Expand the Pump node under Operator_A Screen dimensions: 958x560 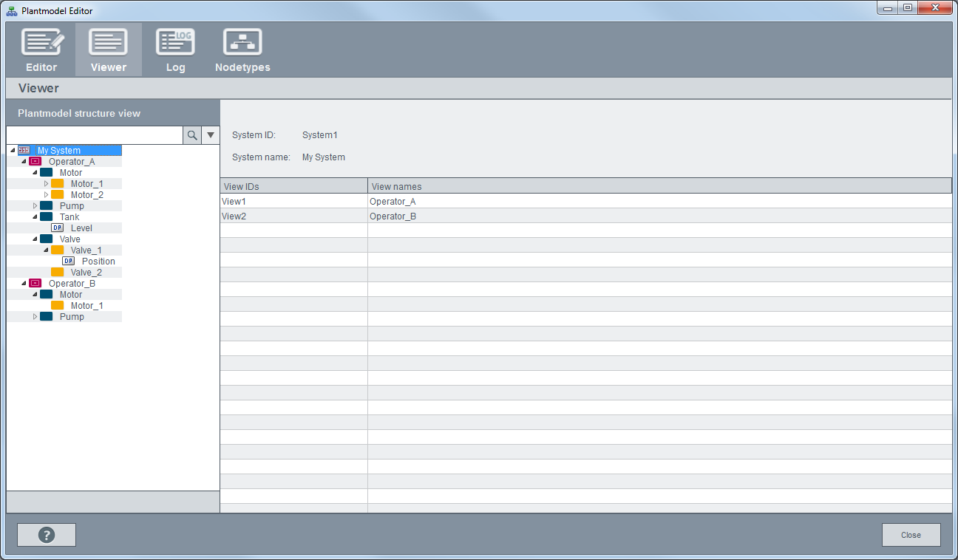35,206
